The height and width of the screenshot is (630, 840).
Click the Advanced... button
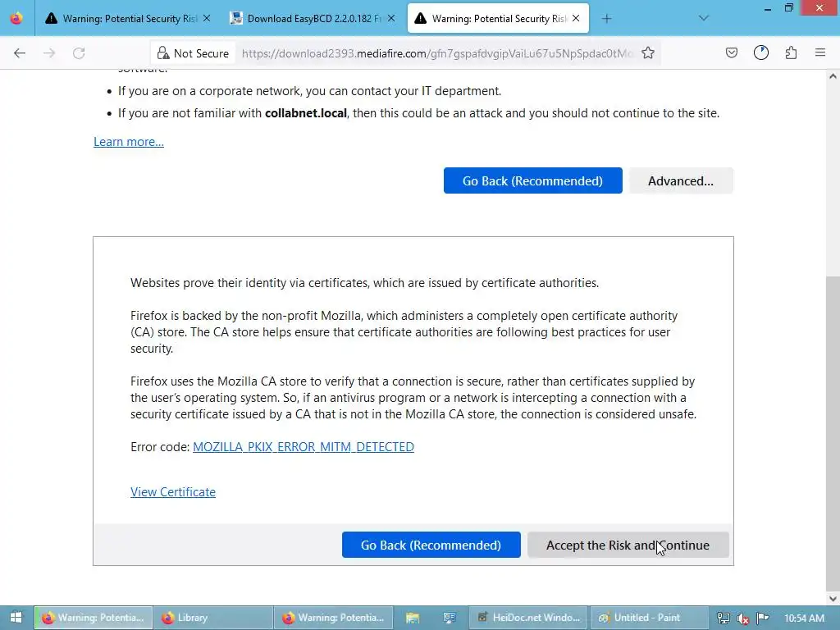681,180
